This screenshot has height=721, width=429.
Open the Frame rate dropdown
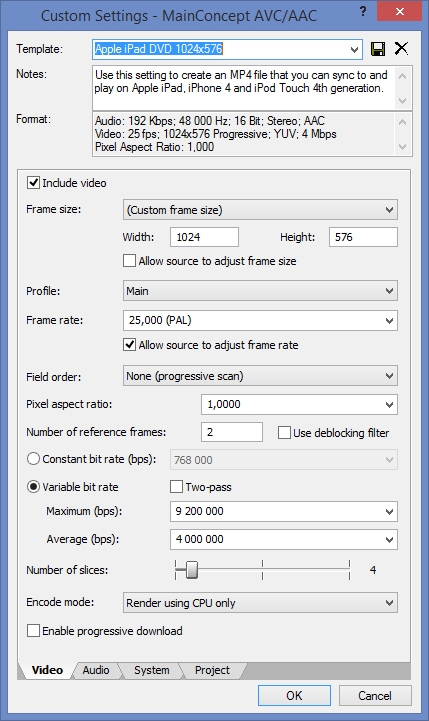tap(260, 320)
